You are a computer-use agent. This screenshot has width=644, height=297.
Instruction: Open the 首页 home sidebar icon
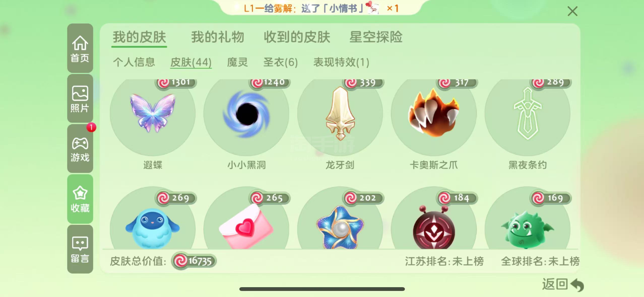click(80, 48)
